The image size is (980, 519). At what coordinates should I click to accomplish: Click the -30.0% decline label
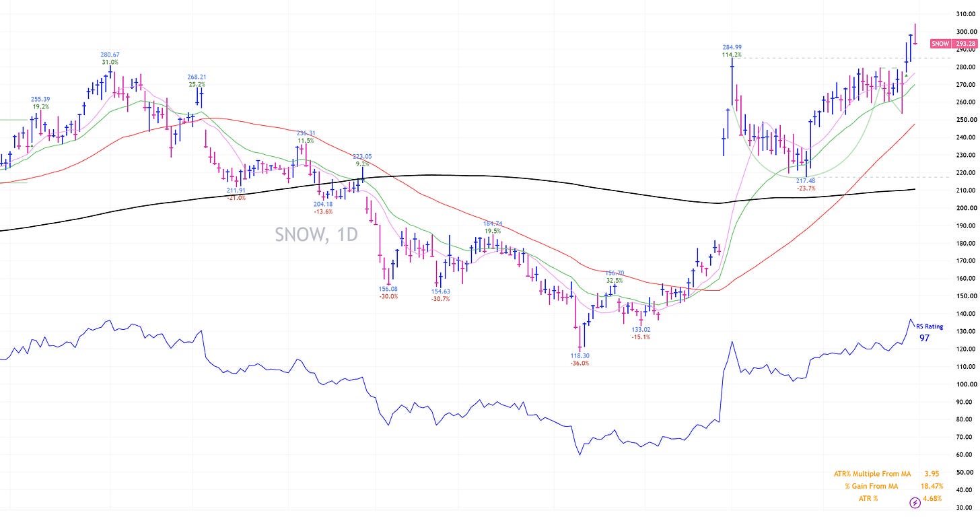tap(389, 296)
